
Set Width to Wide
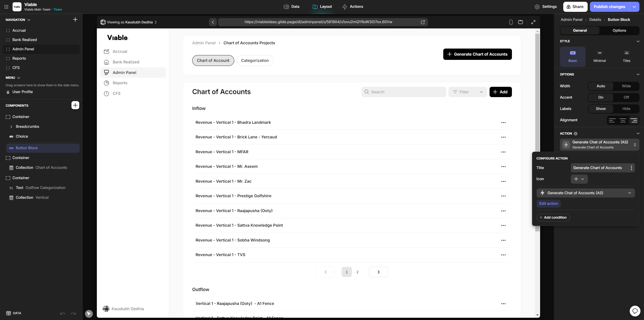coord(626,86)
